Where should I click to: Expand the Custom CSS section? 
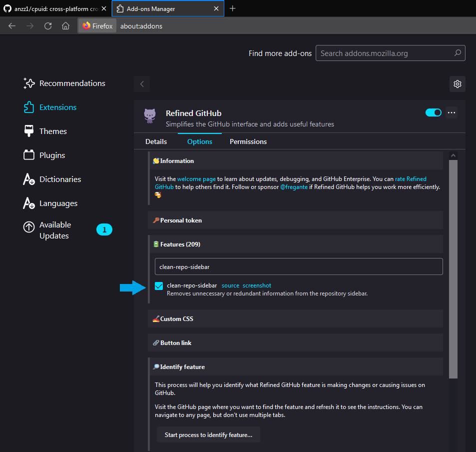pos(176,318)
